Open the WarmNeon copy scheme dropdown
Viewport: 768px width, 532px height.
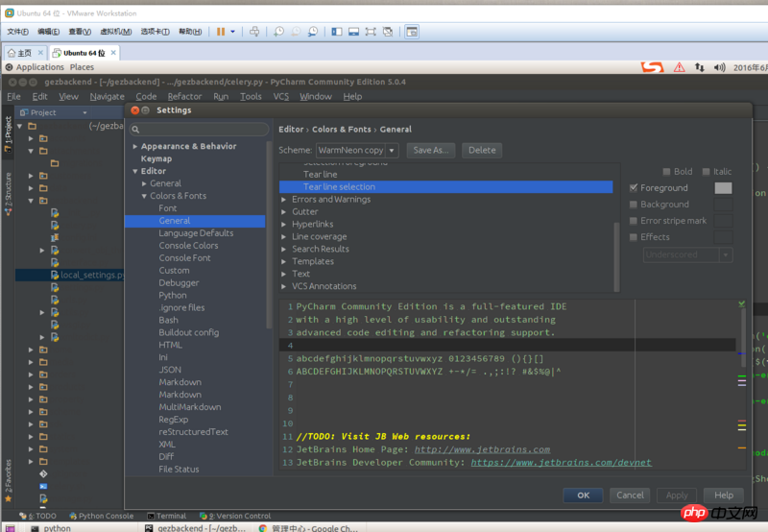tap(356, 150)
